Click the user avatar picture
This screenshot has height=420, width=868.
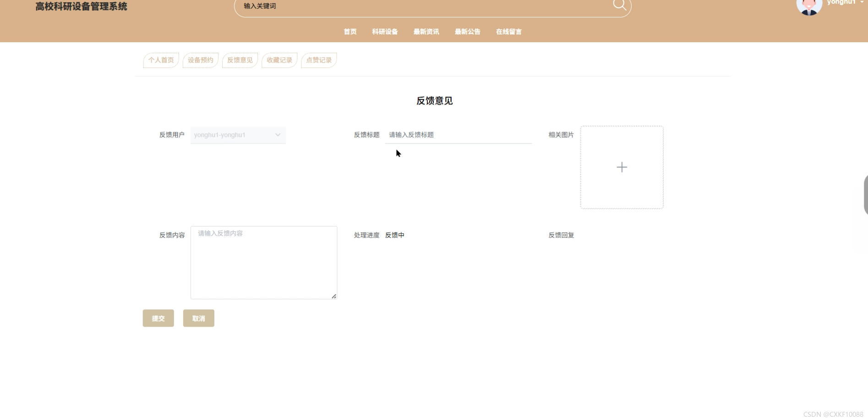809,7
